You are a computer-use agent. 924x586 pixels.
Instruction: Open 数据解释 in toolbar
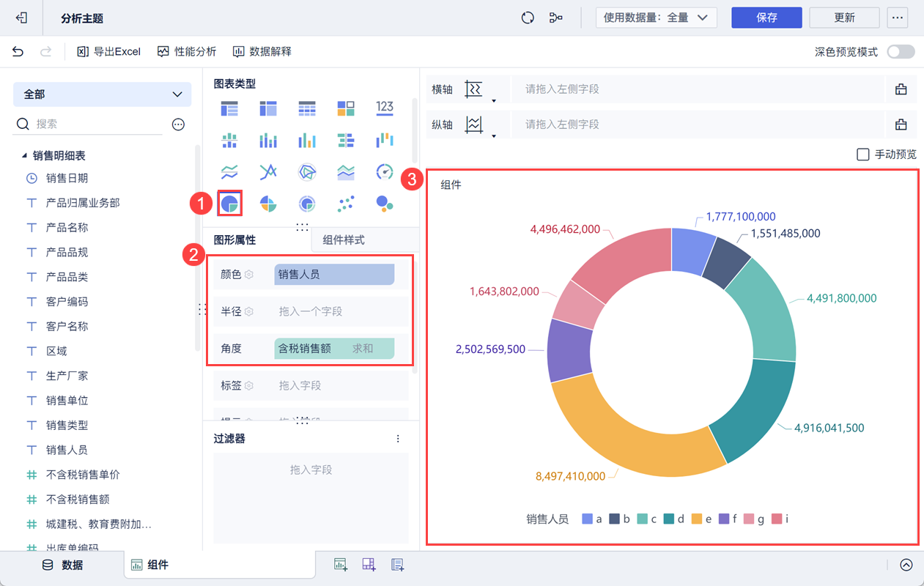262,51
